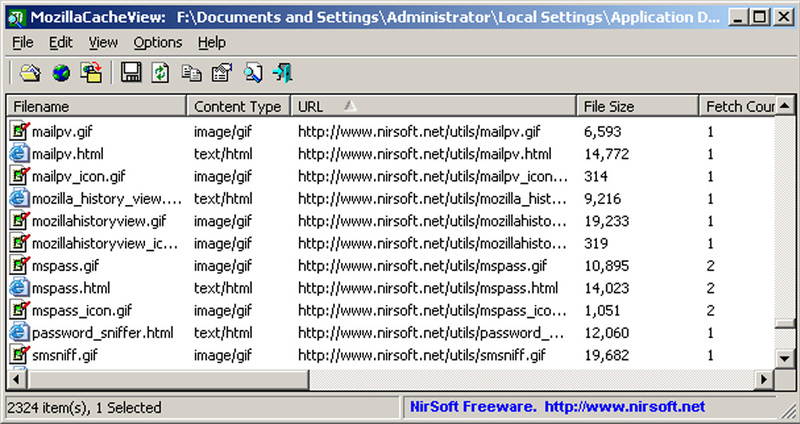Click the green refresh toolbar icon
Viewport: 800px width, 424px height.
(161, 72)
